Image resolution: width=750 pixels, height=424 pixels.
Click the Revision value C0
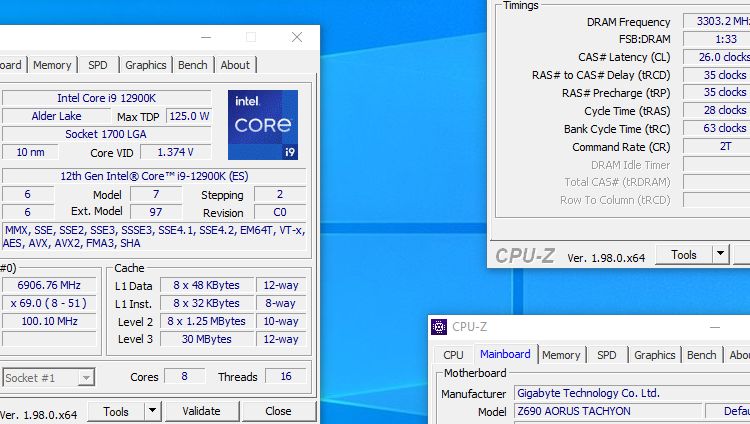(280, 212)
